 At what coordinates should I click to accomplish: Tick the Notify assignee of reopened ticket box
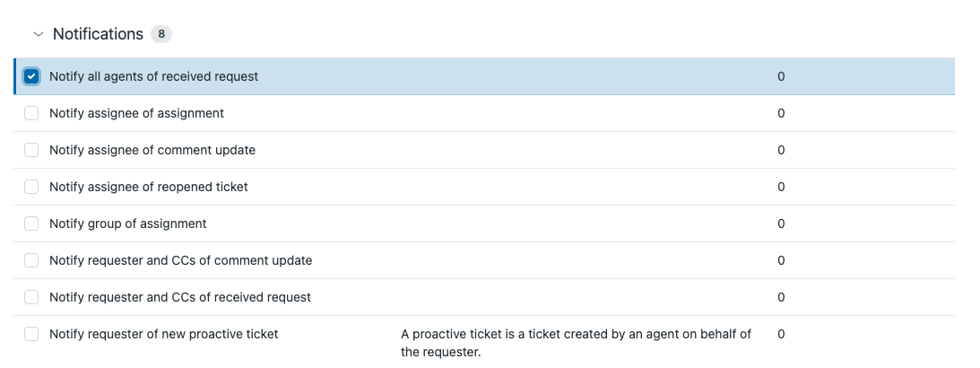[x=31, y=187]
